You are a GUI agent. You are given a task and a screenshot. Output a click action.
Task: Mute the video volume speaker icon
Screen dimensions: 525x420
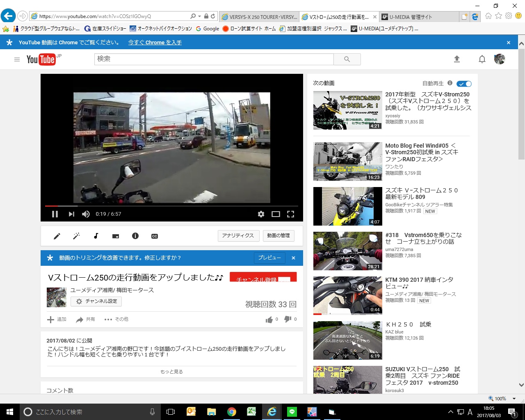(86, 214)
